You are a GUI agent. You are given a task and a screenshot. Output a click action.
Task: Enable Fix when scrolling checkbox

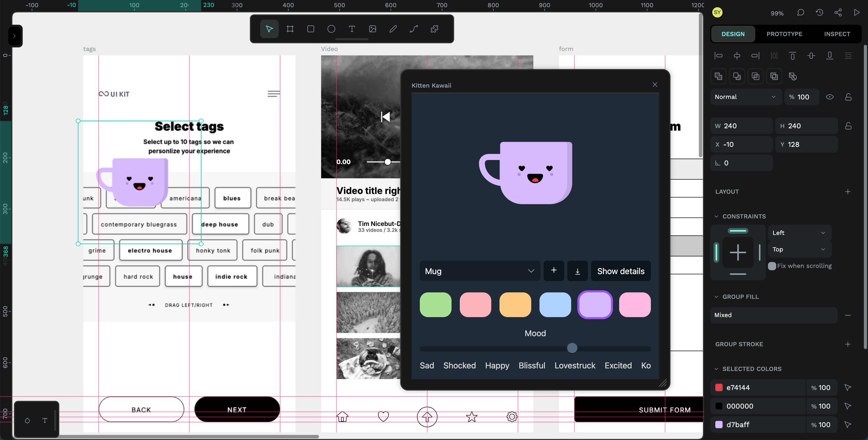point(772,266)
